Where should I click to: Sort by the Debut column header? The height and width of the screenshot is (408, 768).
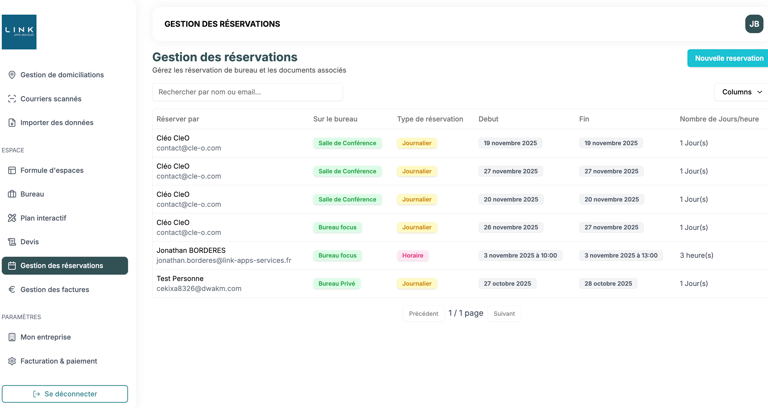click(x=488, y=119)
